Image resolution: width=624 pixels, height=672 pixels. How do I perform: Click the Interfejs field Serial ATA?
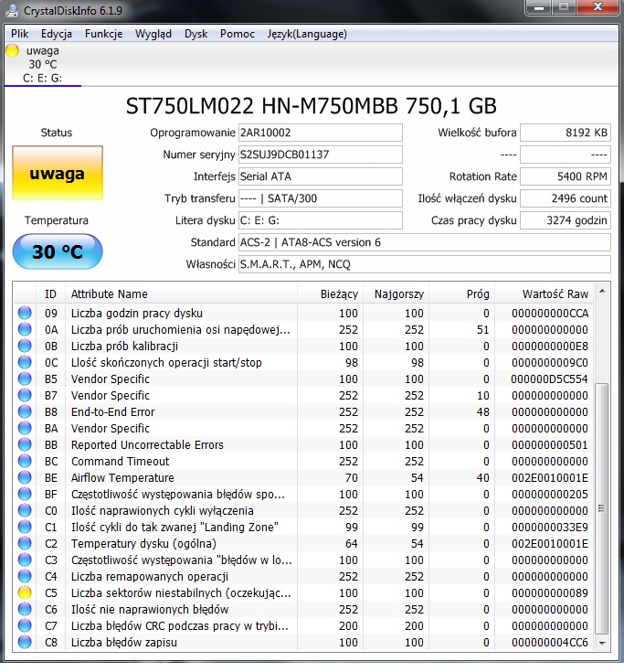click(x=321, y=176)
